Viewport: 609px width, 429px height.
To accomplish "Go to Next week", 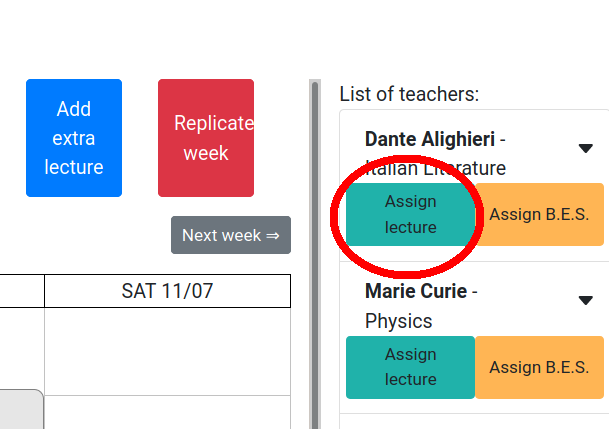I will [x=231, y=235].
